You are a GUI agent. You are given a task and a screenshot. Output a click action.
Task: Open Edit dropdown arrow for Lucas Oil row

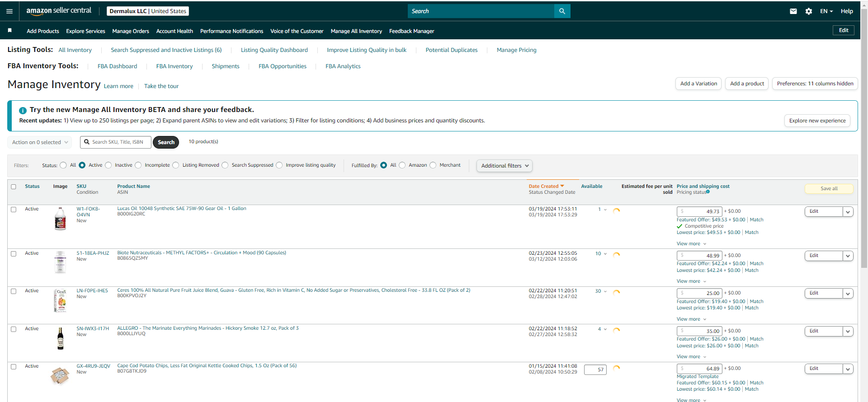point(848,211)
